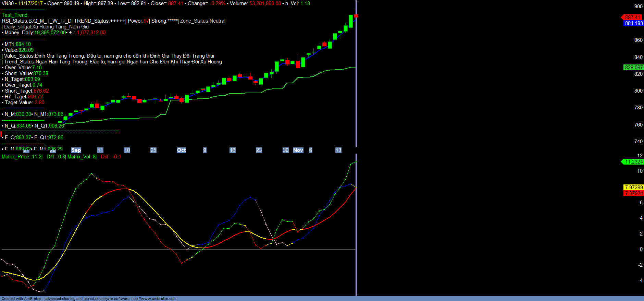The image size is (644, 301).
Task: Click the Test_Trend indicator title
Action: (15, 15)
